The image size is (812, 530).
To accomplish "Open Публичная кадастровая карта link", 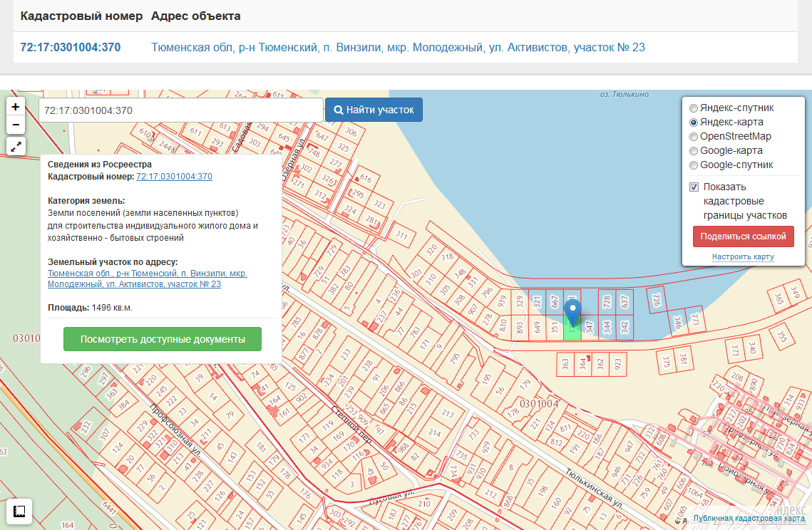I will 749,518.
